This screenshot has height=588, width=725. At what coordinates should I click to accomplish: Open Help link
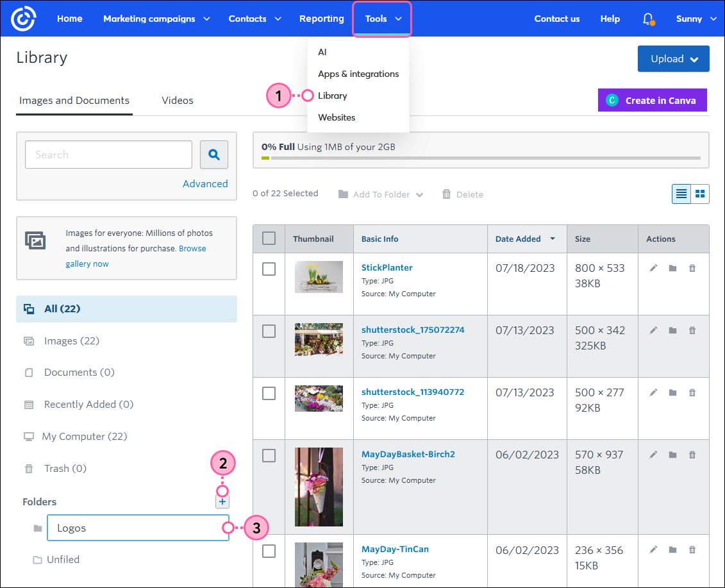pos(610,19)
